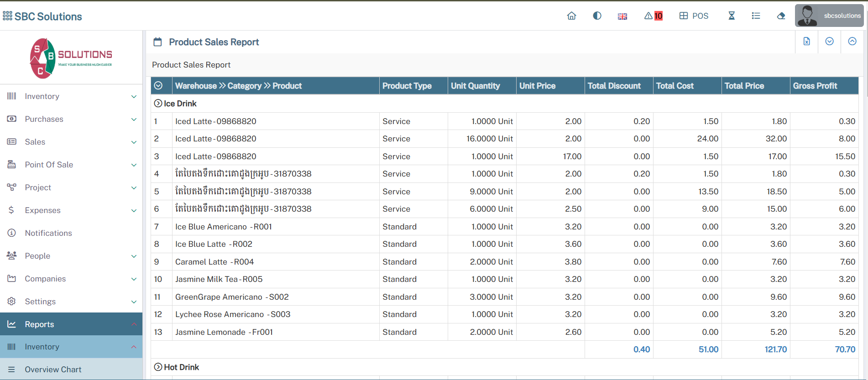This screenshot has height=380, width=868.
Task: Select Overview Chart under Inventory reports
Action: pos(53,370)
